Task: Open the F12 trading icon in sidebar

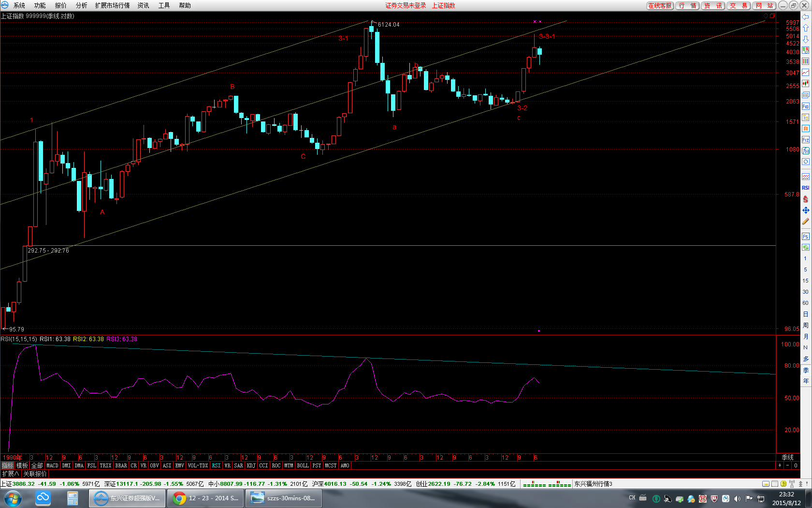Action: point(806,140)
